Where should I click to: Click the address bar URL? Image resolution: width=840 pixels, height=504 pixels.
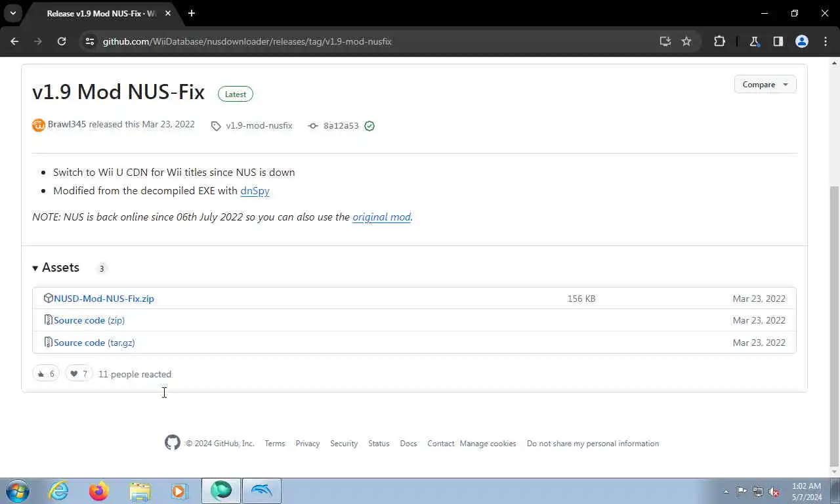(247, 41)
